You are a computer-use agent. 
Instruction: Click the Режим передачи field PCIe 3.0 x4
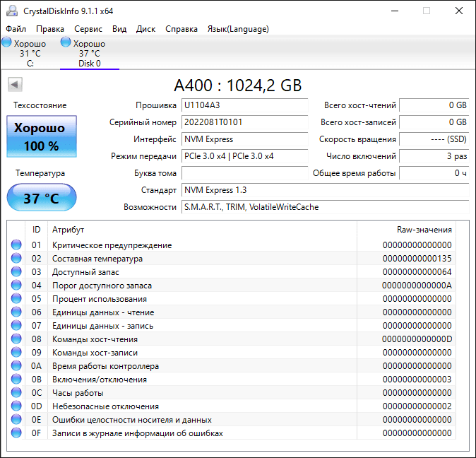point(244,156)
